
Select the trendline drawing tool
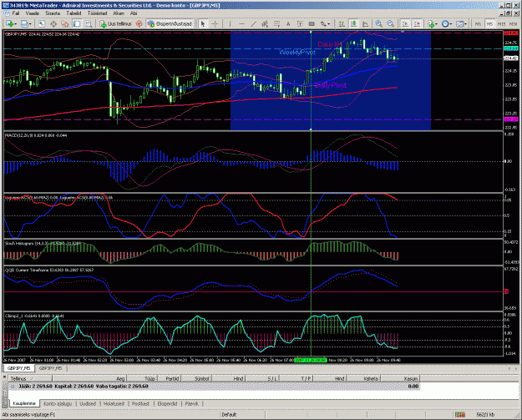click(x=253, y=24)
